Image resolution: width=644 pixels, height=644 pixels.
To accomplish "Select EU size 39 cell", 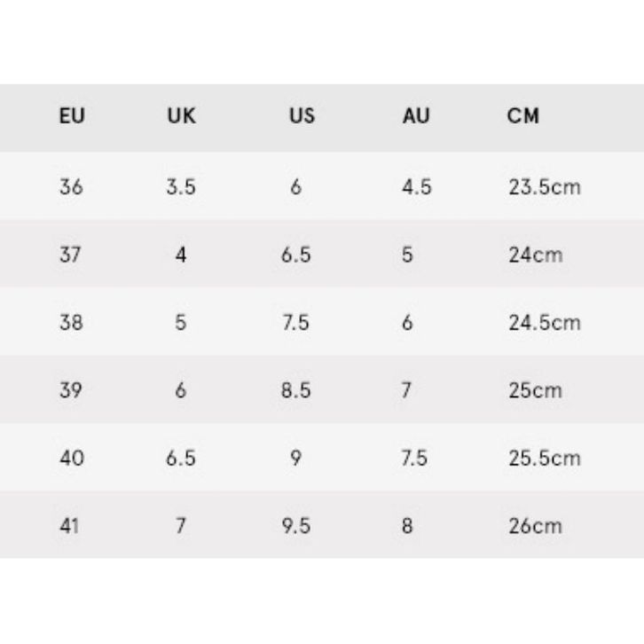I will tap(72, 390).
